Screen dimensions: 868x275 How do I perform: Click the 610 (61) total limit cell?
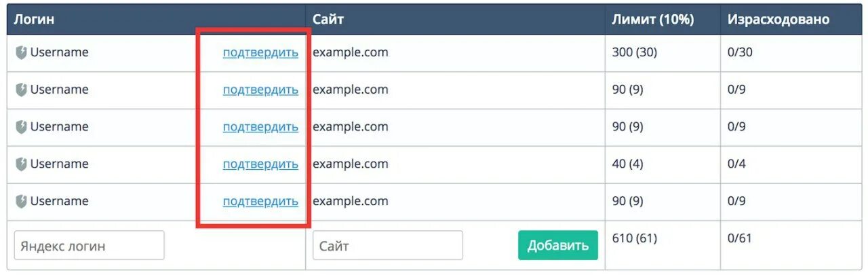point(634,238)
